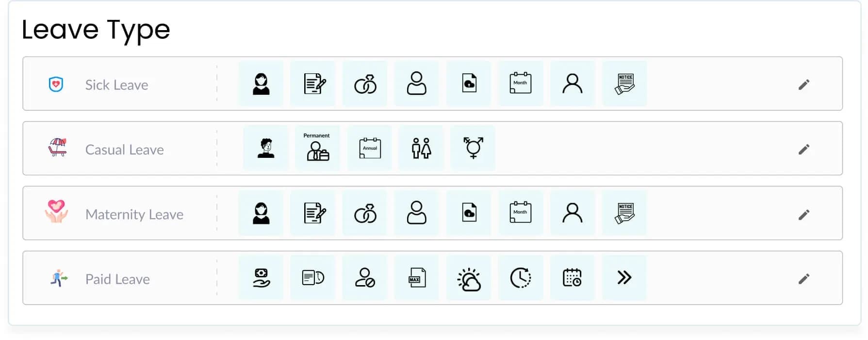Expand Paid Leave options via double chevron icon
Viewport: 868px width, 340px height.
[x=624, y=277]
